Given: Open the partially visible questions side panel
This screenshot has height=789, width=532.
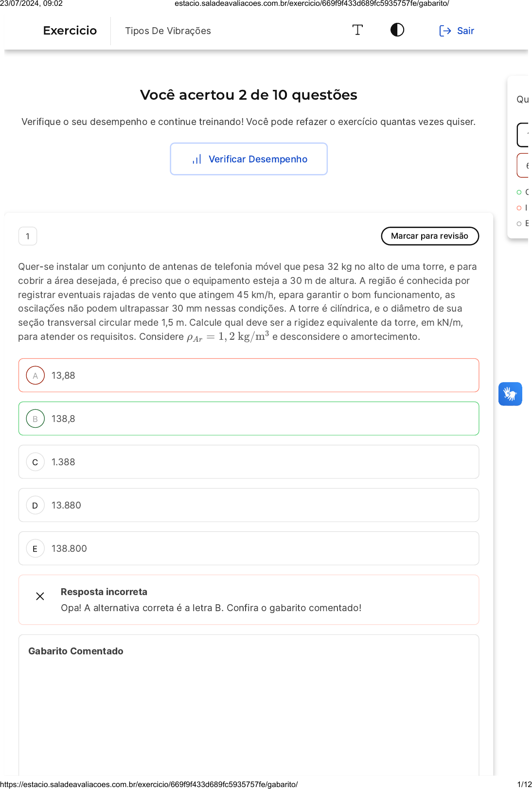Looking at the screenshot, I should click(x=521, y=100).
